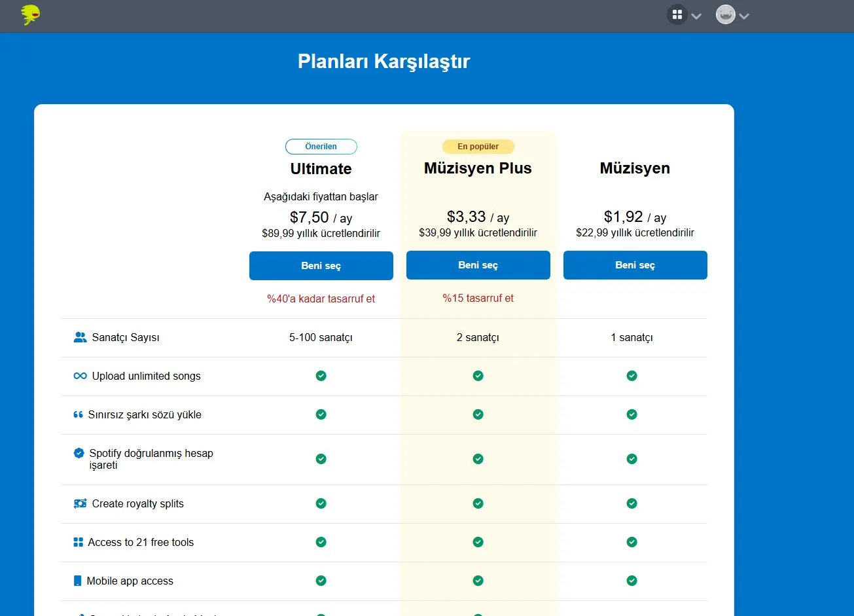Click the infinity icon beside Upload unlimited songs
Viewport: 854px width, 616px height.
point(80,376)
